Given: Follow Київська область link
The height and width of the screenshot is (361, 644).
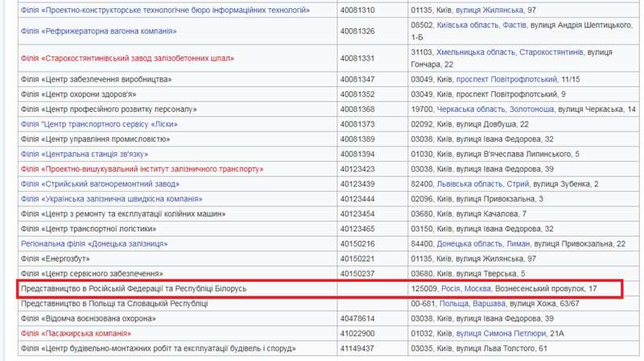Looking at the screenshot, I should (468, 25).
